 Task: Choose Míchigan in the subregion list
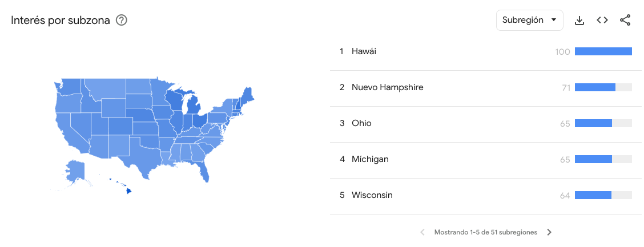pos(370,159)
